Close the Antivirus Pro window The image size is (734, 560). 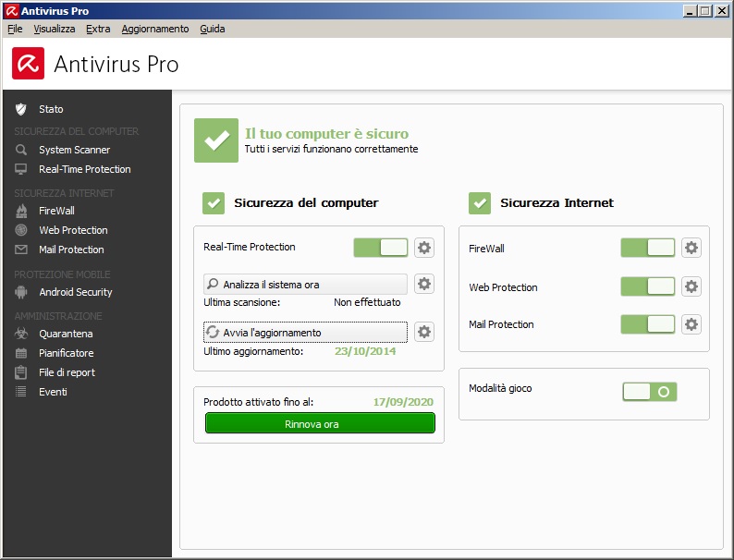(722, 11)
